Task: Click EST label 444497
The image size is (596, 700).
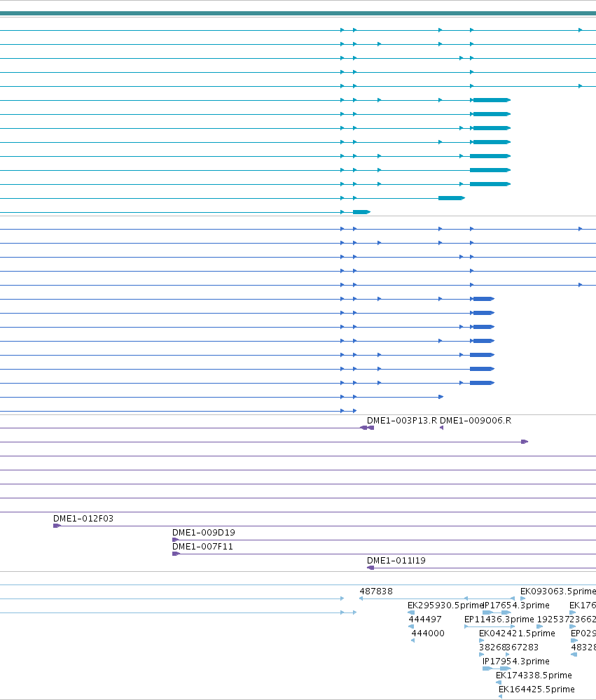Action: point(424,619)
